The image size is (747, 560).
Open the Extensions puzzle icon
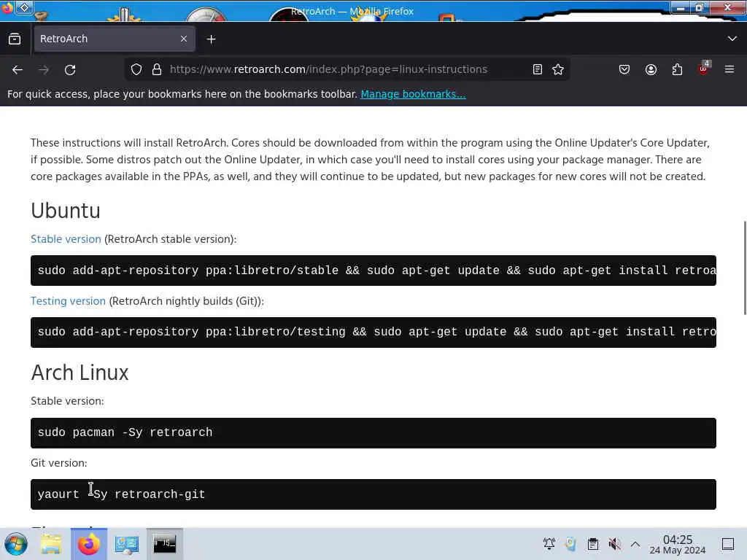click(x=677, y=69)
